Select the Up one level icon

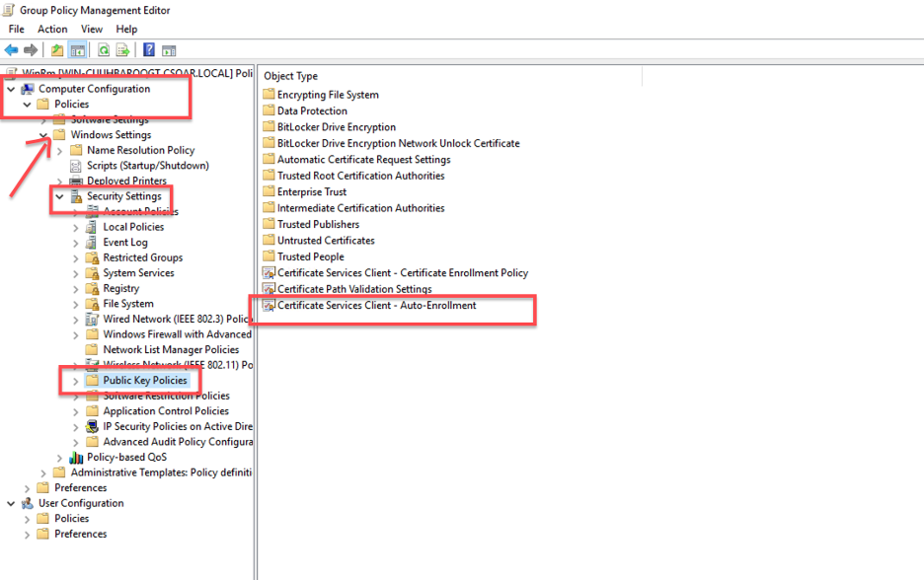click(x=57, y=49)
